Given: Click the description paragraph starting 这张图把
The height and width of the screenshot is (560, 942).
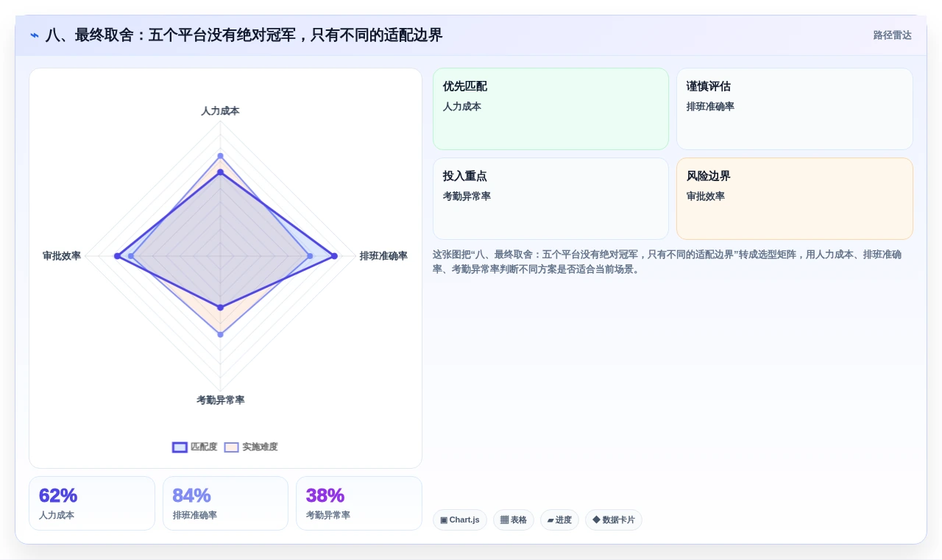Looking at the screenshot, I should (667, 262).
